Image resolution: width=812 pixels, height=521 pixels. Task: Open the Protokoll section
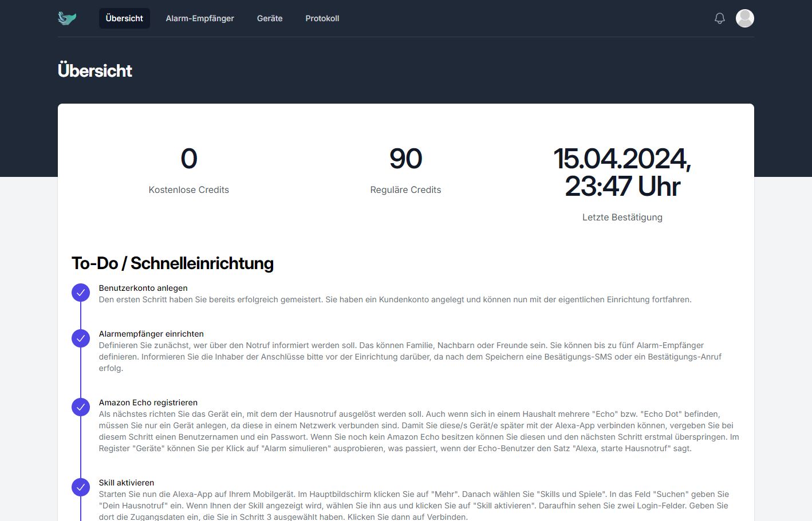(x=322, y=18)
